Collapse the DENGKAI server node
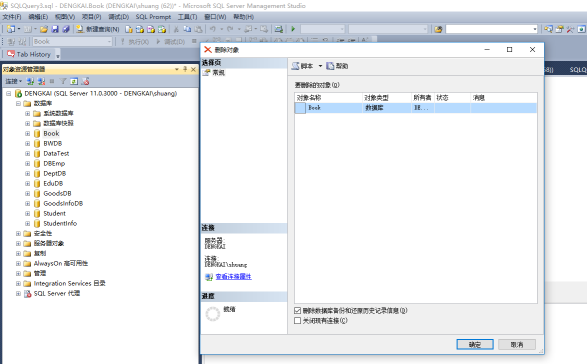Viewport: 587px width, 364px height. point(8,93)
